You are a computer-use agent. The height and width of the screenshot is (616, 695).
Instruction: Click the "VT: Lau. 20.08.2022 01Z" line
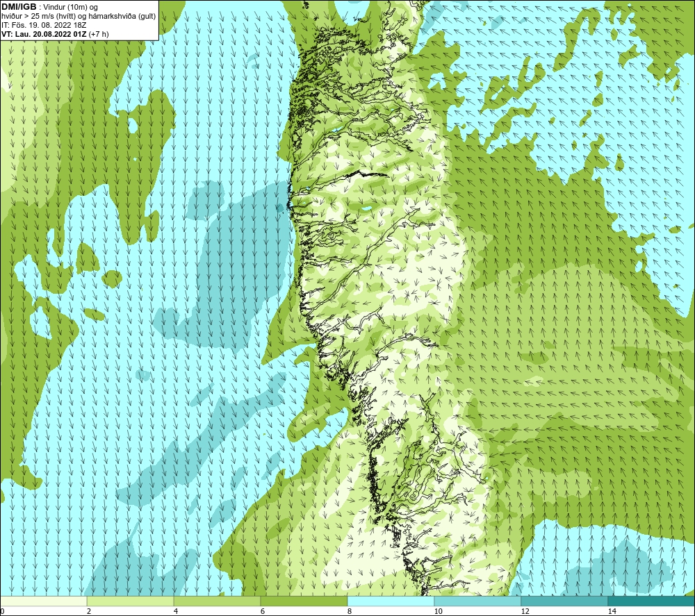tap(44, 34)
